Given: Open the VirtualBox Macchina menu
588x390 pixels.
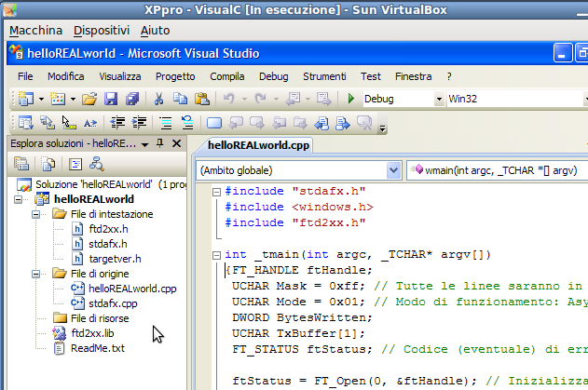Looking at the screenshot, I should 35,31.
